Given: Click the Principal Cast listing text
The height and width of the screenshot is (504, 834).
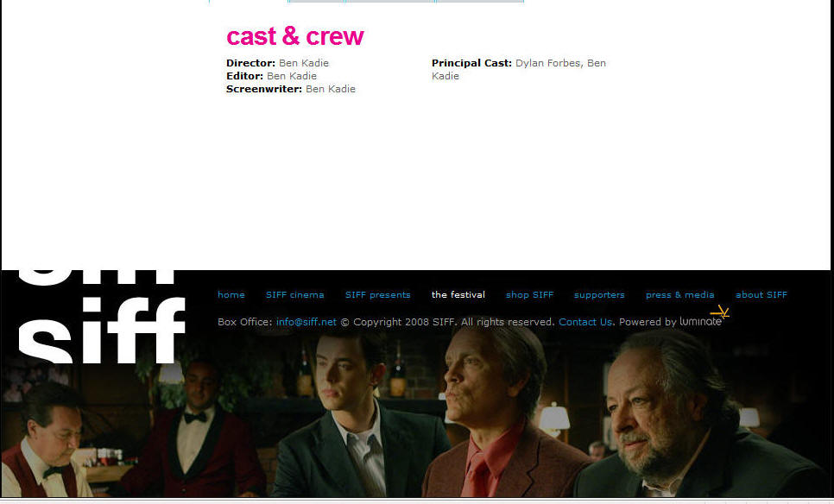Looking at the screenshot, I should tap(519, 69).
